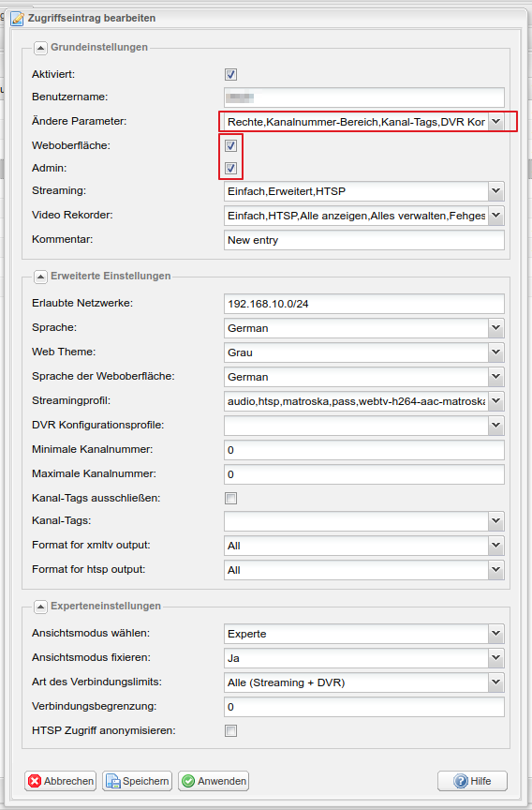The height and width of the screenshot is (810, 532).
Task: Click the Hilfe question mark icon
Action: pos(461,781)
